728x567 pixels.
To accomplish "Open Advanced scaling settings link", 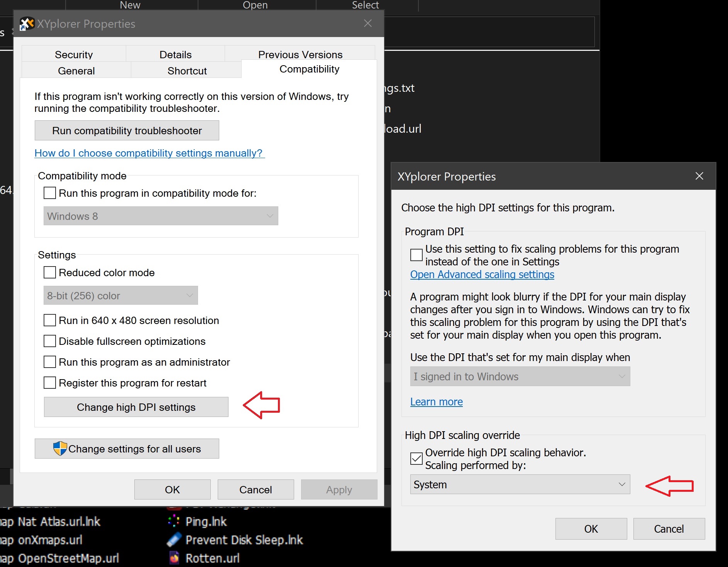I will tap(482, 274).
